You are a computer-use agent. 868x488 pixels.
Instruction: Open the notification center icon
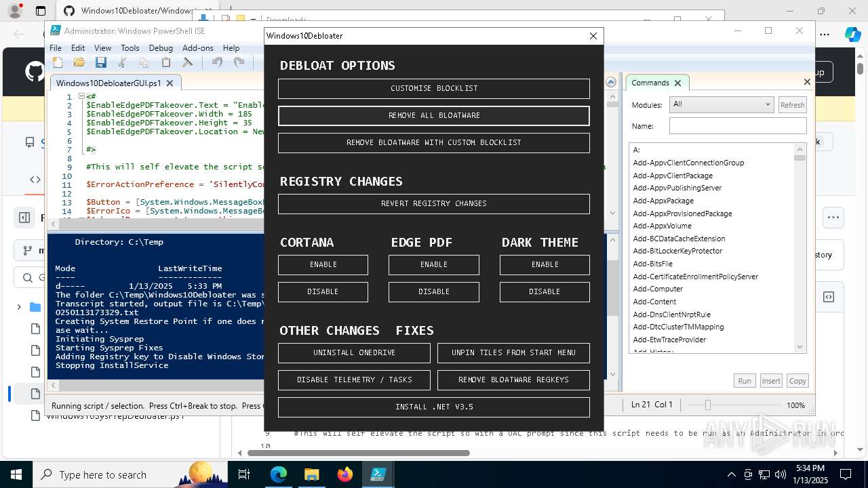coord(846,474)
